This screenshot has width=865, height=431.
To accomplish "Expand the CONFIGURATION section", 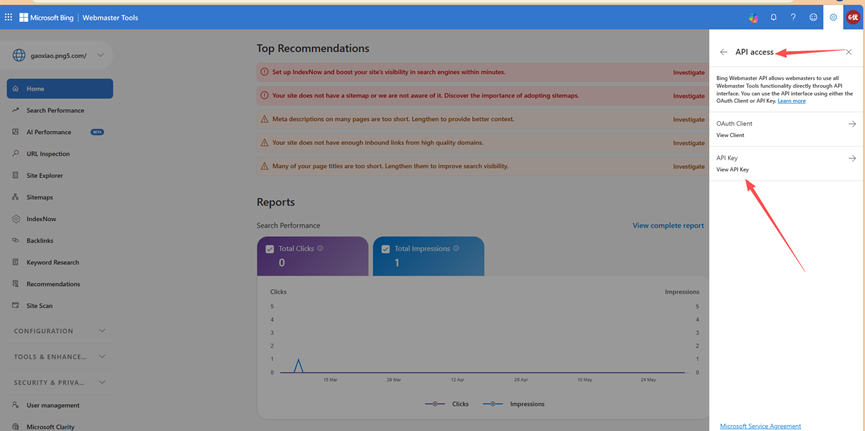I will [60, 331].
